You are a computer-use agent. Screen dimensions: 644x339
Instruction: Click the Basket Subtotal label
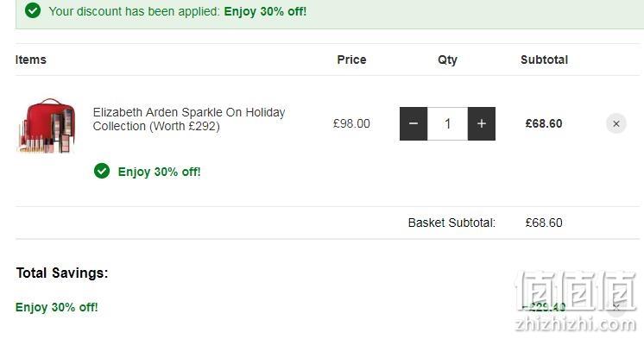(x=451, y=223)
